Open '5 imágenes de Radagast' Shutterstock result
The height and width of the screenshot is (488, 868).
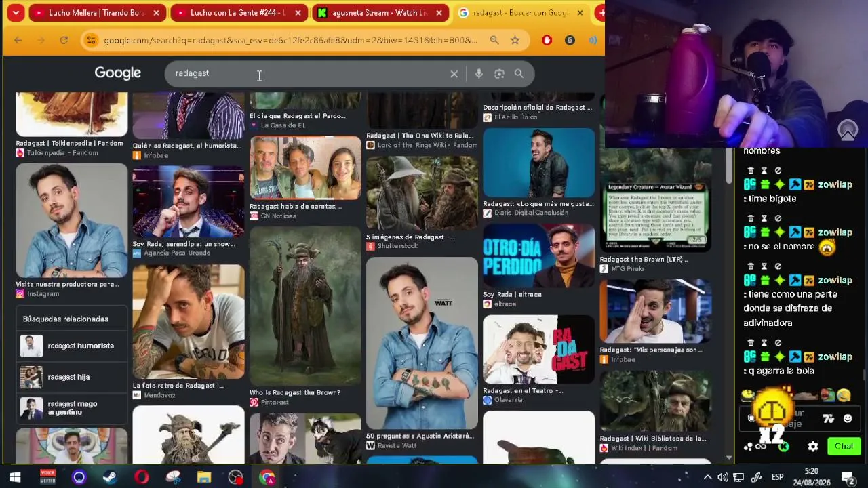pos(422,193)
